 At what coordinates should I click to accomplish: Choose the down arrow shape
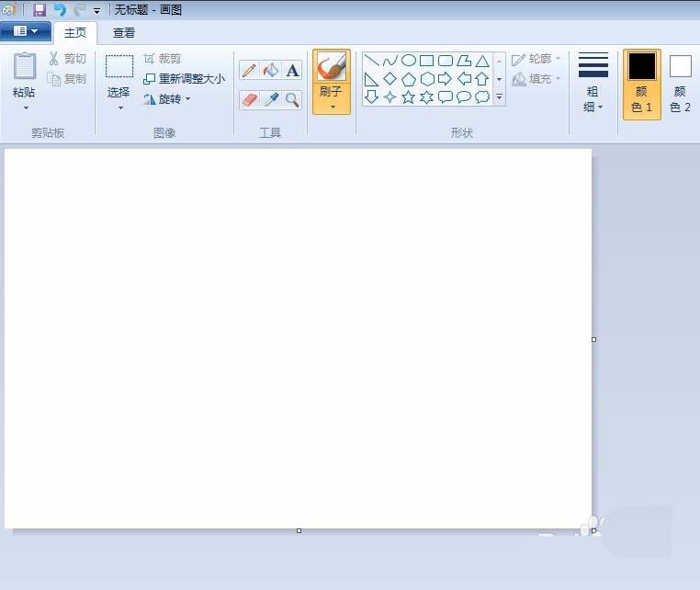click(x=371, y=96)
